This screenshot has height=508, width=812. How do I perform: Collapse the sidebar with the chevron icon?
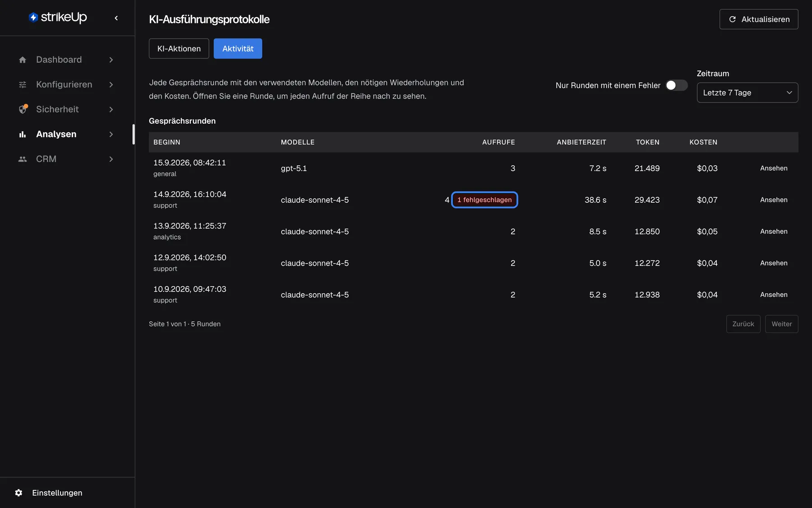(x=116, y=18)
